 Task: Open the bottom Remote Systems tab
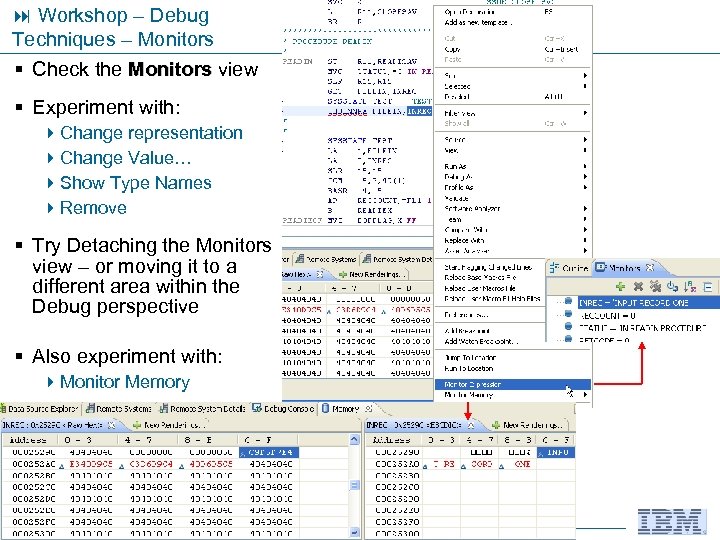118,409
